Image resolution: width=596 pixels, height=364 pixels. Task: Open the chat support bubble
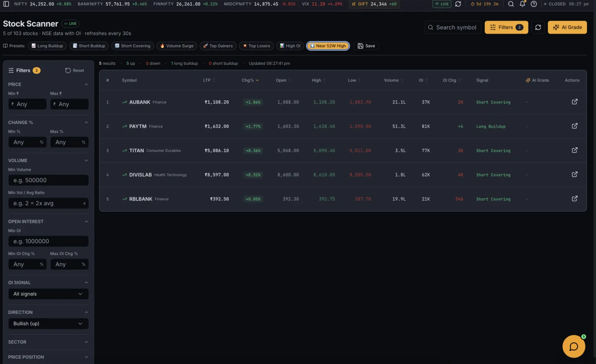(x=574, y=347)
